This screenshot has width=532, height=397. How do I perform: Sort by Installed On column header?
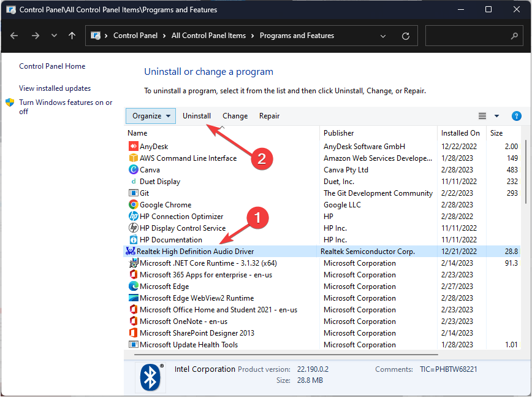[462, 133]
